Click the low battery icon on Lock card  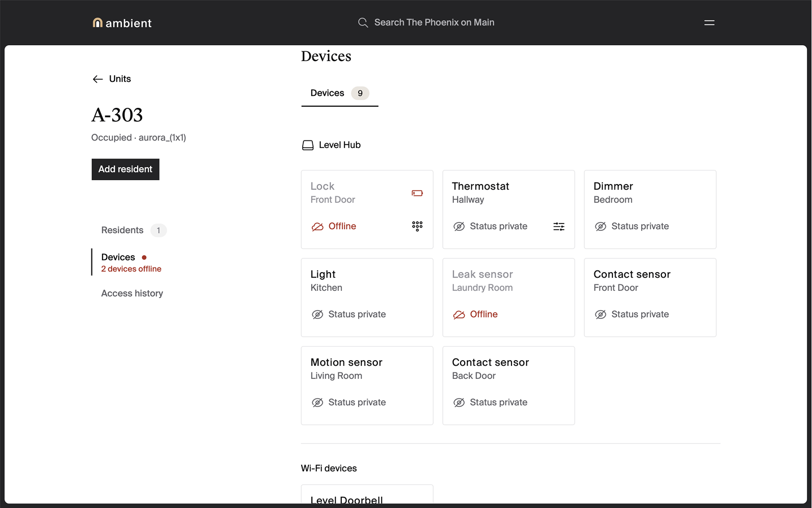click(417, 193)
